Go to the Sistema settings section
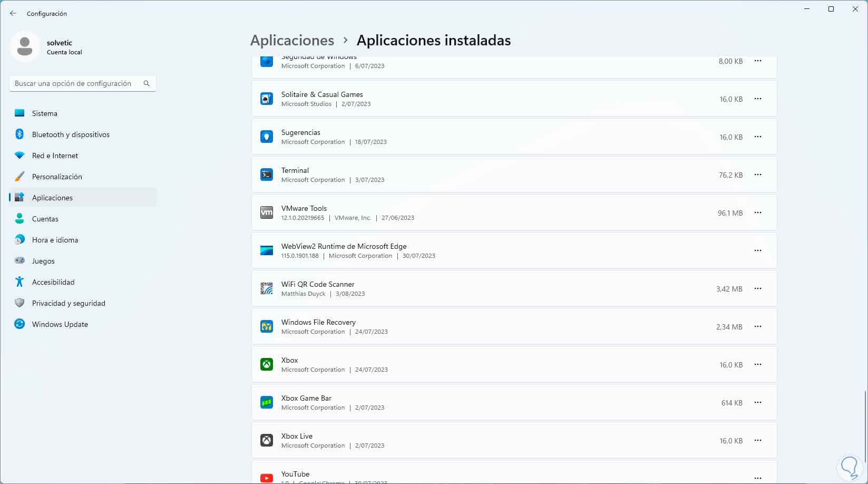Viewport: 868px width, 484px height. click(83, 113)
